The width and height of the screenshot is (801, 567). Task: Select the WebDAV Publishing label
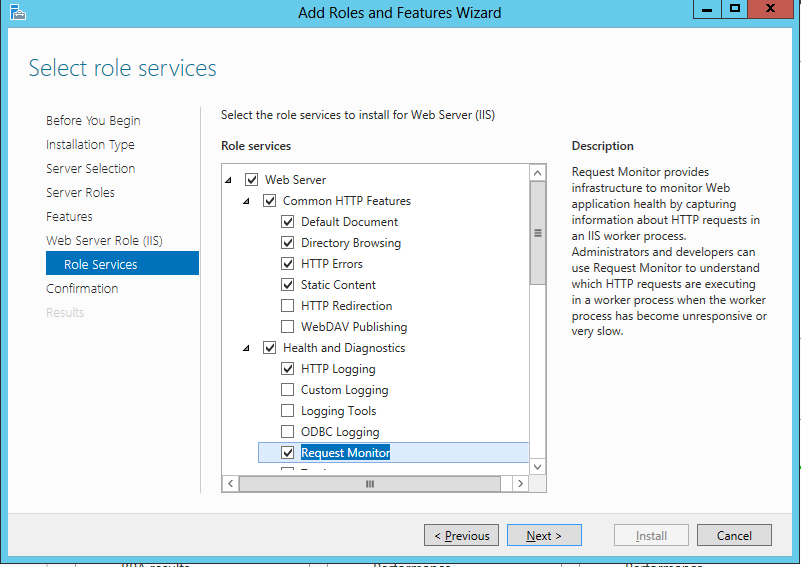point(354,326)
